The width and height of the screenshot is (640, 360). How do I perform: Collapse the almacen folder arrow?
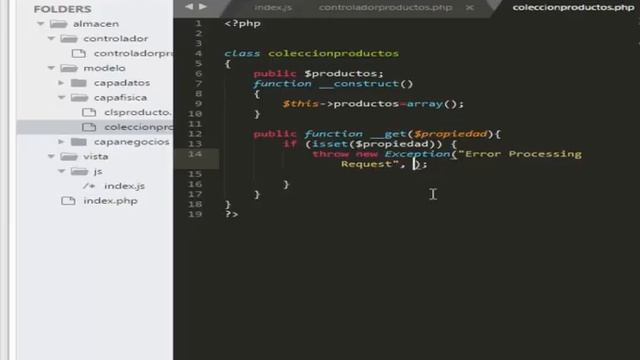(41, 24)
